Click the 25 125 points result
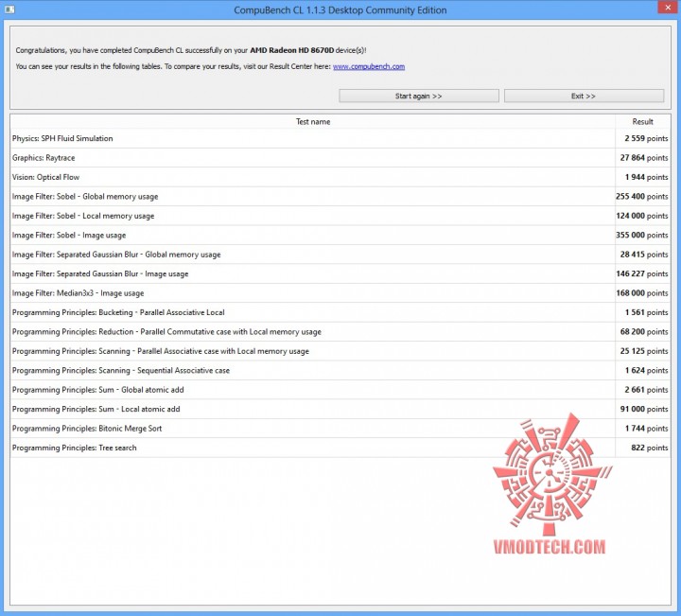 [x=644, y=351]
